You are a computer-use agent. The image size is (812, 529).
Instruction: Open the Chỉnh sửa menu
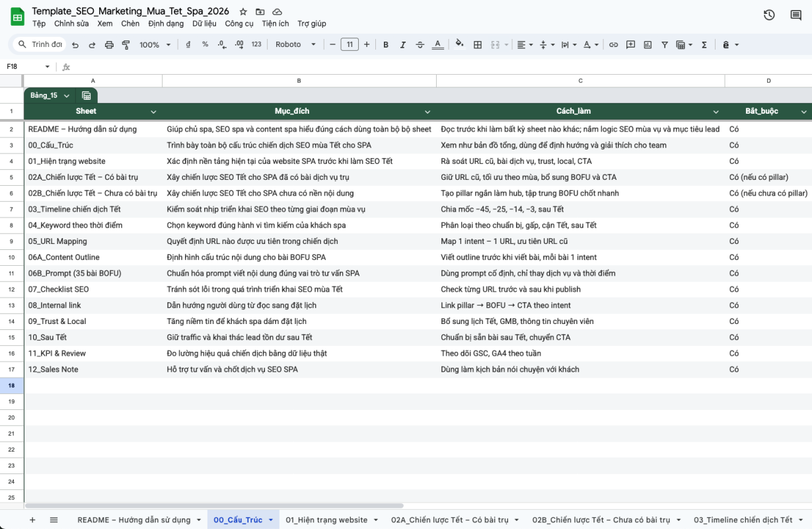71,24
